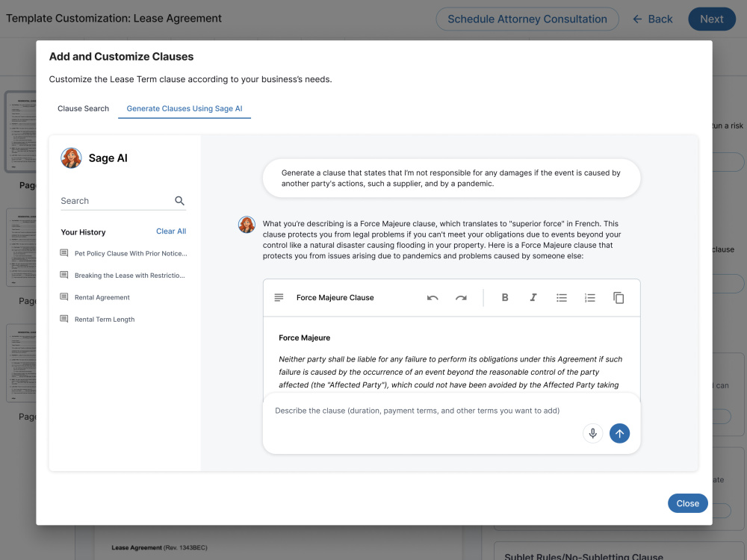The height and width of the screenshot is (560, 747).
Task: Click the Your History heading
Action: tap(83, 232)
